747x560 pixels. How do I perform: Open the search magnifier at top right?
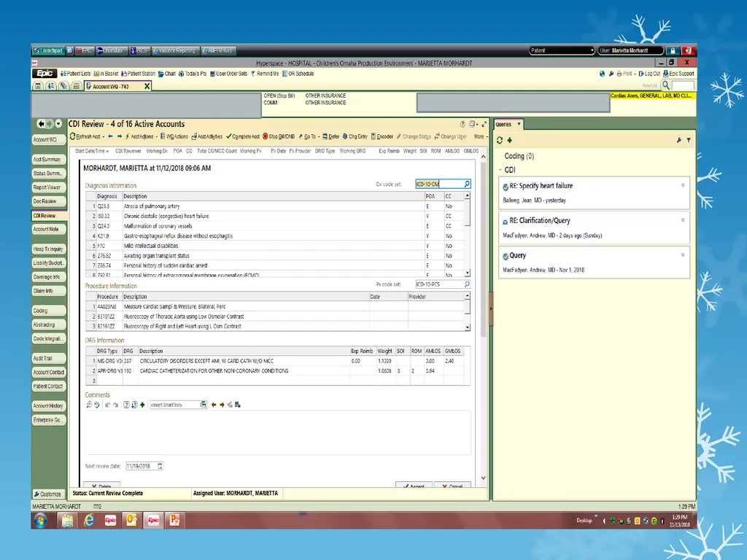coord(666,85)
